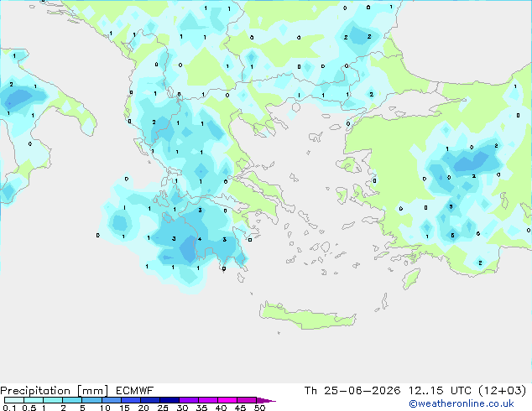Pick the 2 mm legend color swatch

point(72,400)
